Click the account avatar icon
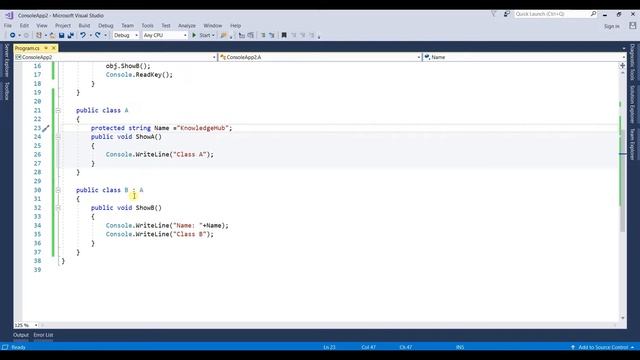 632,26
